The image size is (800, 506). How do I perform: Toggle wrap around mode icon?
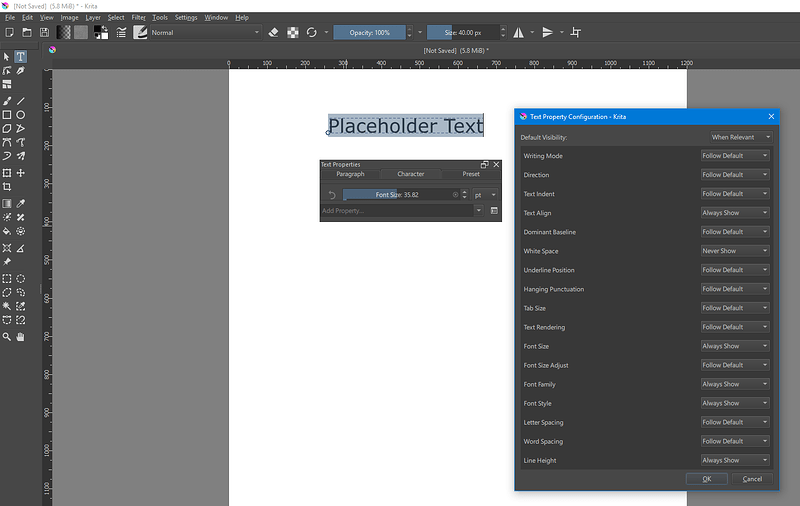[576, 33]
